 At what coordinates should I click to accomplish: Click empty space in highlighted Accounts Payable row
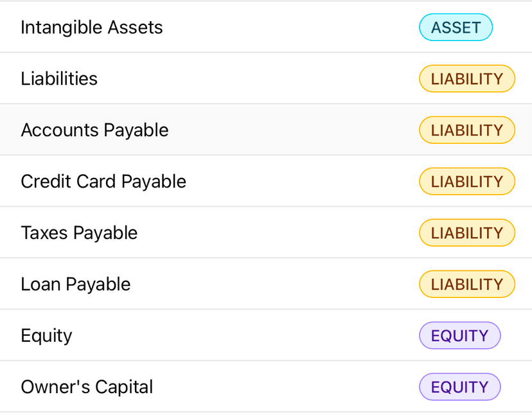click(289, 130)
